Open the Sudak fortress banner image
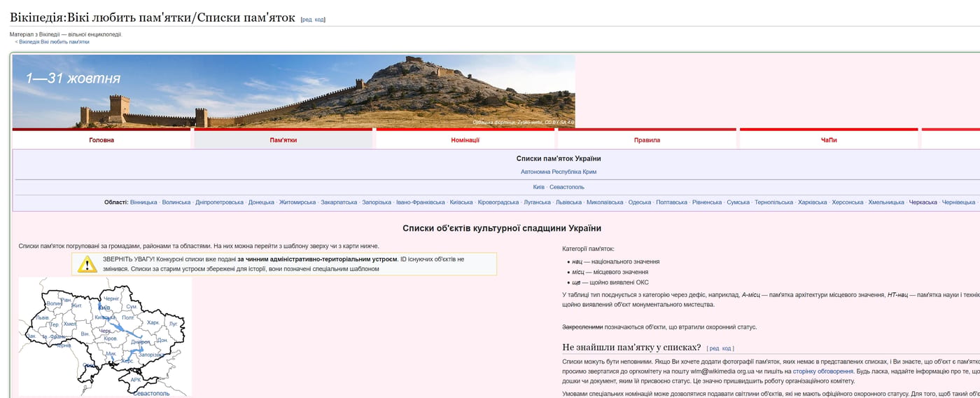980x398 pixels. pos(294,91)
